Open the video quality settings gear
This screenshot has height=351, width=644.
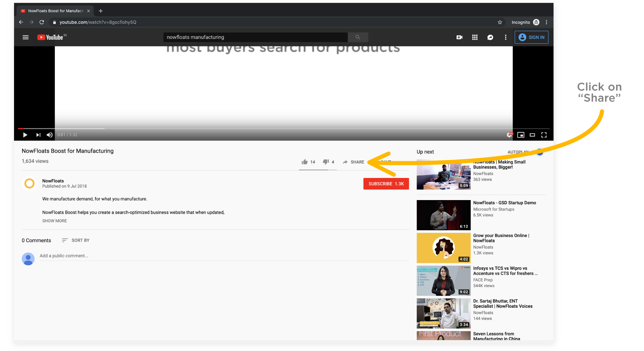[x=510, y=135]
